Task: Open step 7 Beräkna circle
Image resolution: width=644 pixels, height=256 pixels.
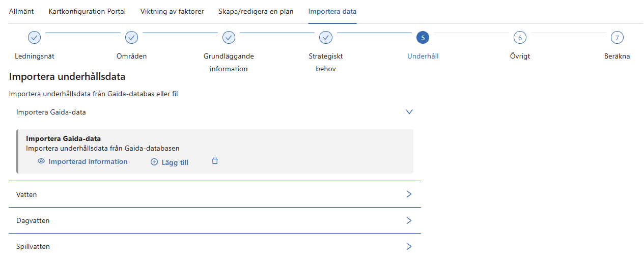Action: pyautogui.click(x=617, y=38)
